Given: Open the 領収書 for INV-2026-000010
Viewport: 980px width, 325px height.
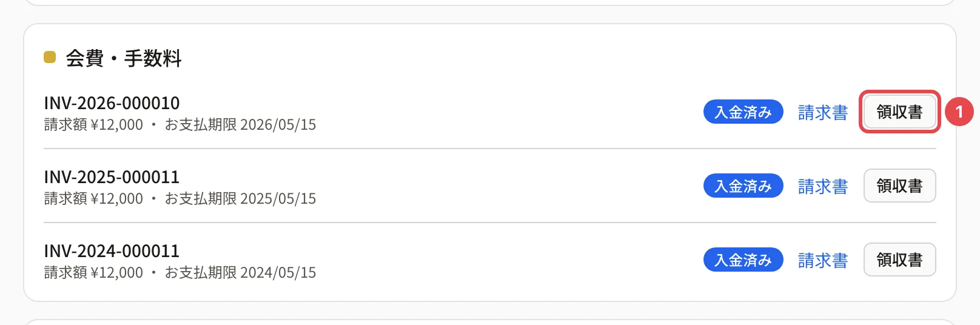Looking at the screenshot, I should coord(899,112).
